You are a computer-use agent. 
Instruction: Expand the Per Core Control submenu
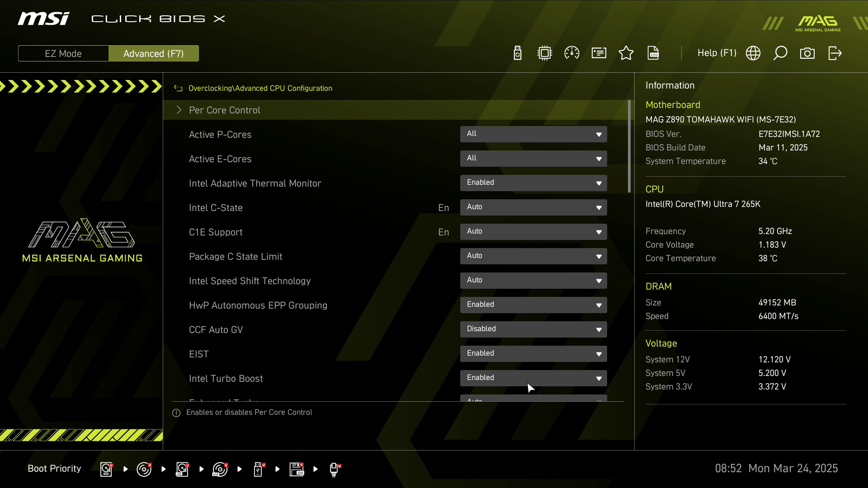tap(225, 110)
